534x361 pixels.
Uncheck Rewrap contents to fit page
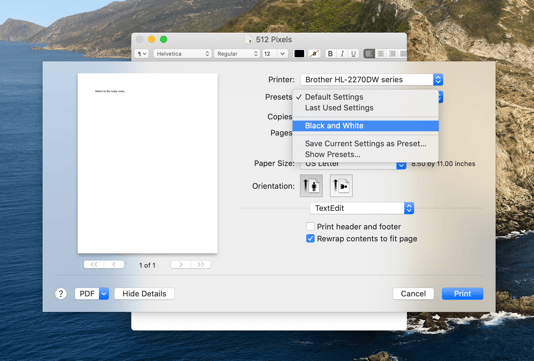click(x=310, y=239)
